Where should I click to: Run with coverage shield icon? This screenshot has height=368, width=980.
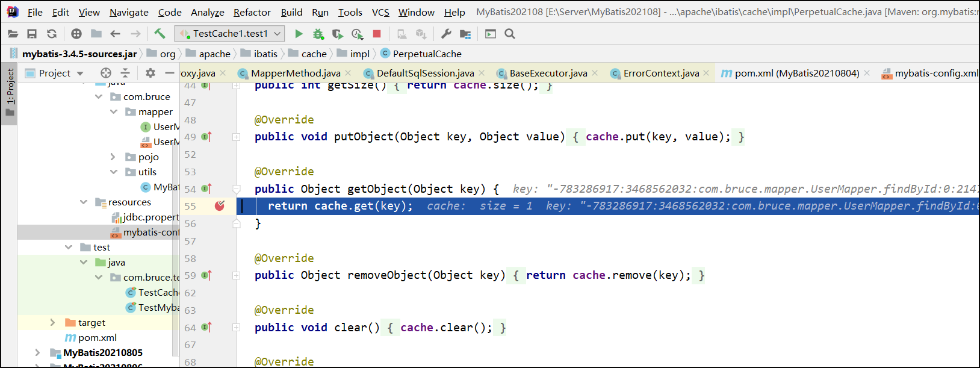tap(338, 34)
